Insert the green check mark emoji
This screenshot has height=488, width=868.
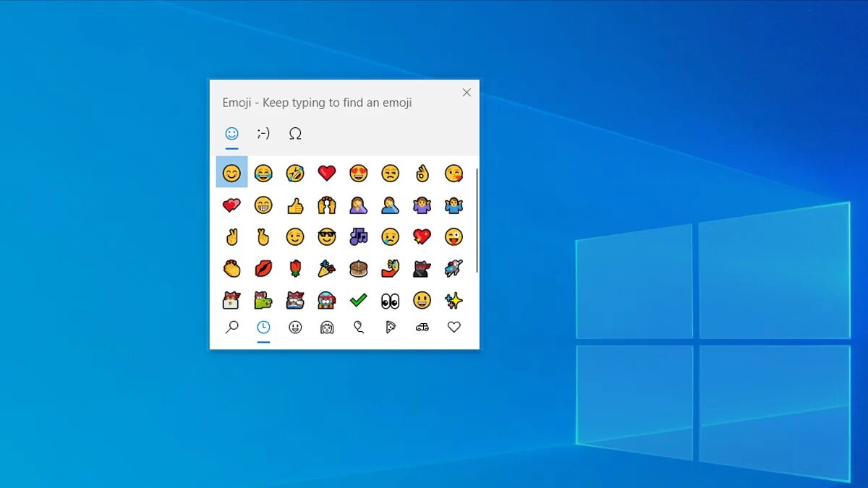(358, 300)
